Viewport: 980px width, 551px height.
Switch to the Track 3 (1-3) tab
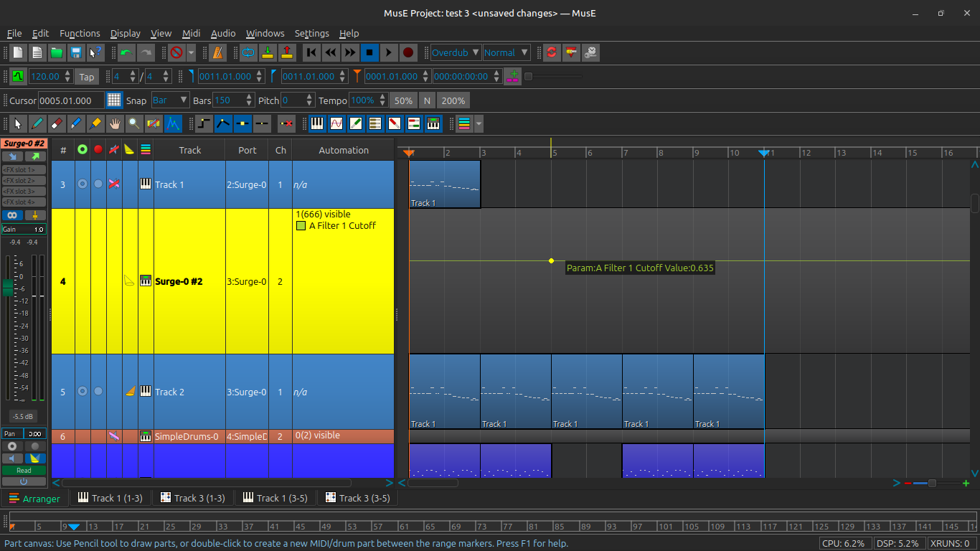pyautogui.click(x=192, y=498)
